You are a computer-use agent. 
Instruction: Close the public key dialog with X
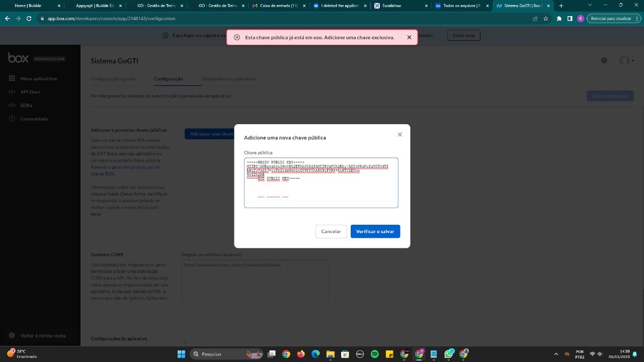click(400, 134)
